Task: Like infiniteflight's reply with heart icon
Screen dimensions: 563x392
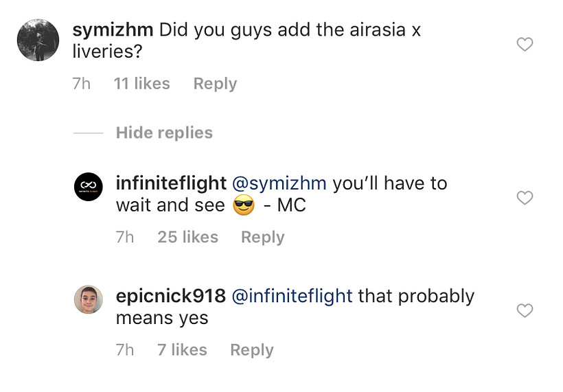Action: pyautogui.click(x=525, y=198)
